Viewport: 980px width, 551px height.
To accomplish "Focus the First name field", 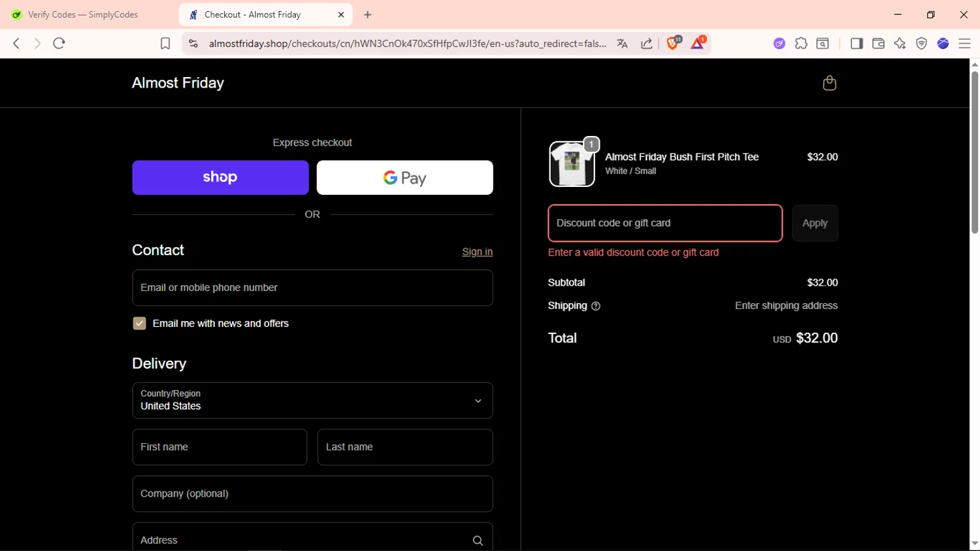I will coord(220,447).
